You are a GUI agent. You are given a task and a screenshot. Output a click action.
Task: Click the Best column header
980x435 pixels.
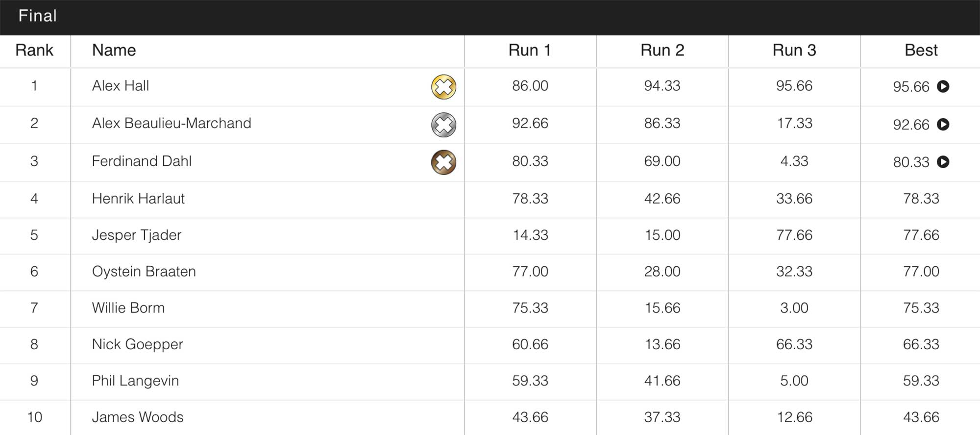tap(921, 50)
